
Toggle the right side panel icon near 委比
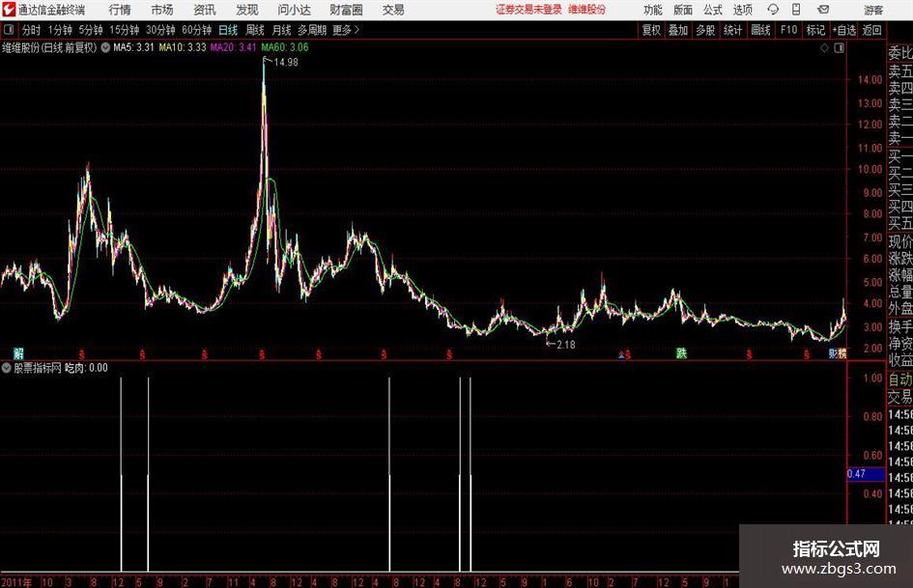click(839, 48)
